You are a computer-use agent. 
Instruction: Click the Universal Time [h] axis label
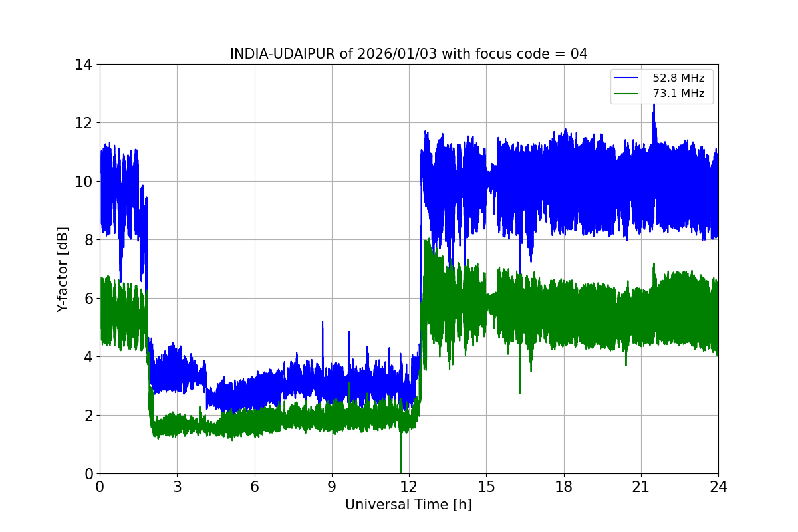tap(408, 505)
